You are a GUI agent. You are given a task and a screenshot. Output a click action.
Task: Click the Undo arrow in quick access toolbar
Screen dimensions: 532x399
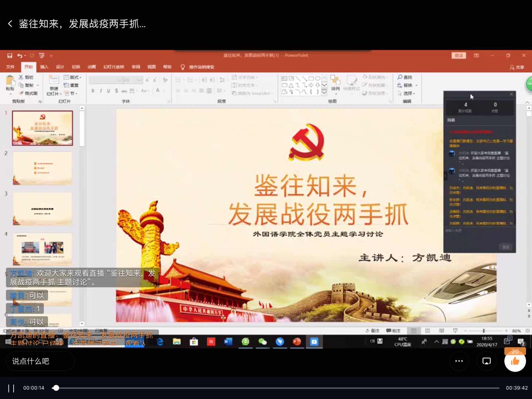click(20, 55)
